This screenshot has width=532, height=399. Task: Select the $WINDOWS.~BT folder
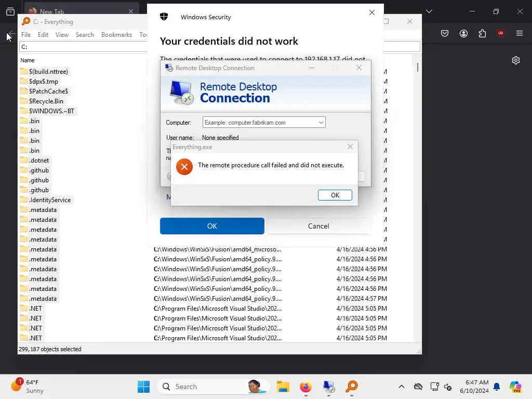(x=51, y=111)
